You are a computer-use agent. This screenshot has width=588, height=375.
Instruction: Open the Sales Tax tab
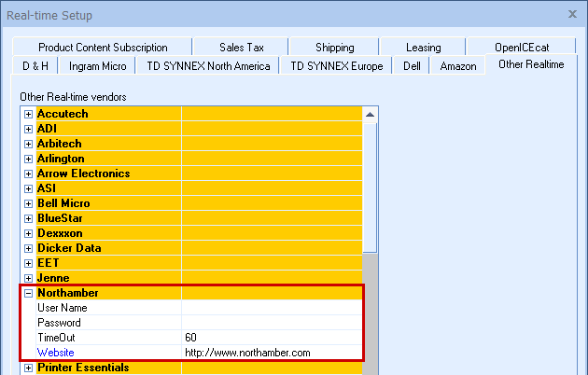pos(242,48)
